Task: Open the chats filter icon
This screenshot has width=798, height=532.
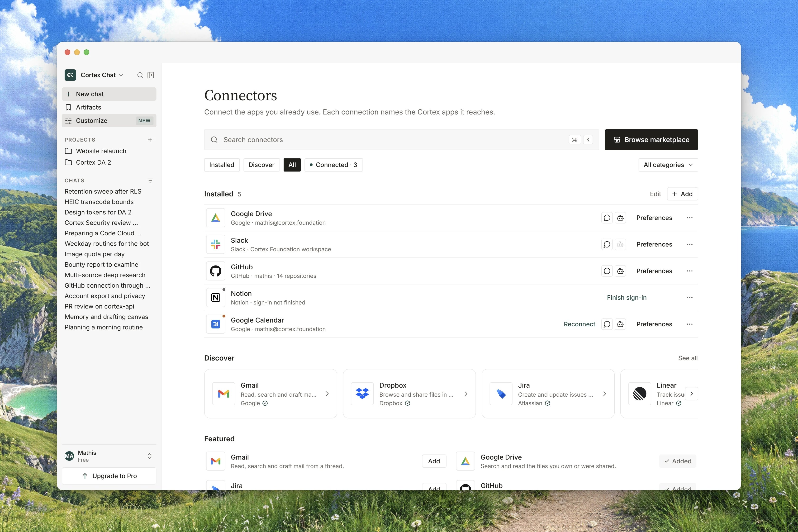Action: tap(150, 180)
